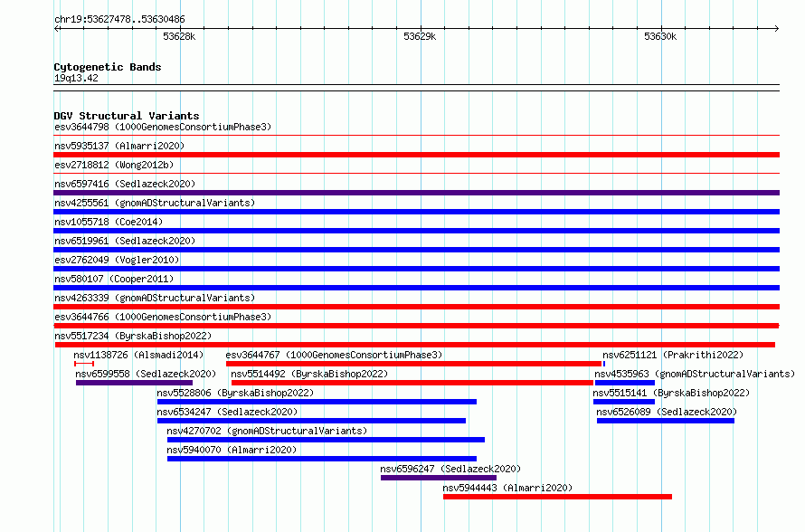The image size is (805, 532).
Task: Select the nsv6534247 (Sedlazeck2020) label
Action: (227, 412)
